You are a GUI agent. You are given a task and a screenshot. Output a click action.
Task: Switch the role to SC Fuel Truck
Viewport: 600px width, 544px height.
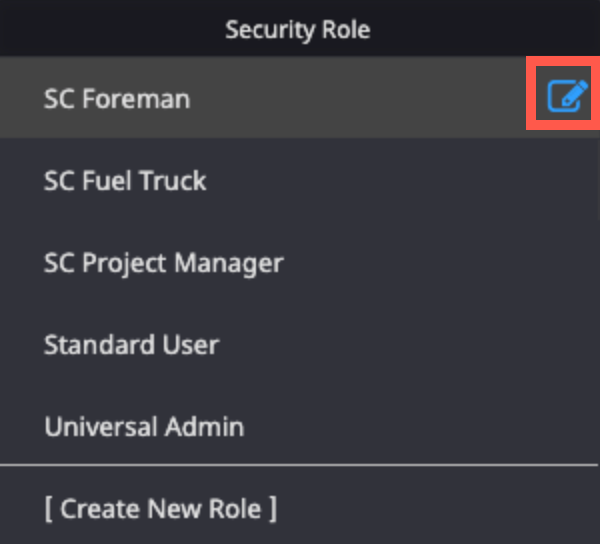point(298,180)
